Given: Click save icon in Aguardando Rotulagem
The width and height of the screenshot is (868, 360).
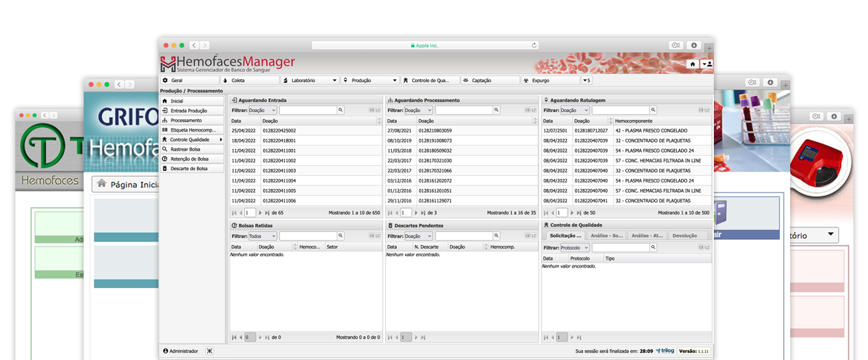Looking at the screenshot, I should (702, 111).
